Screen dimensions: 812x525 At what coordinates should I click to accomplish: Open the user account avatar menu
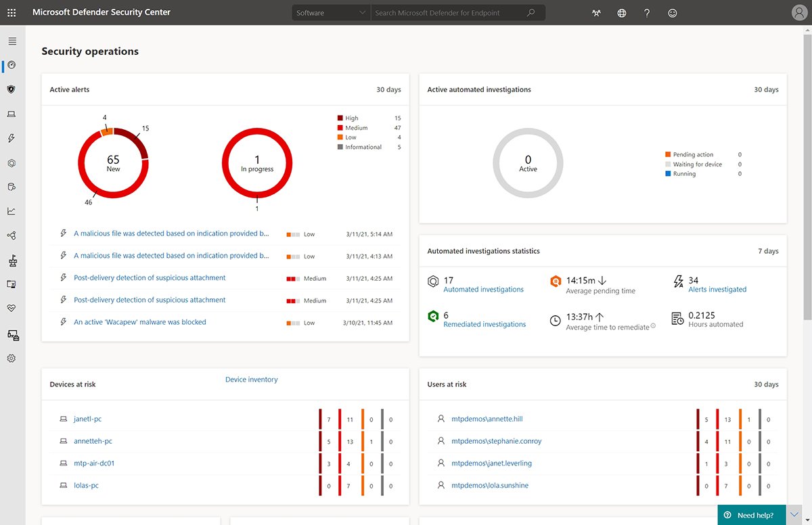(x=799, y=13)
